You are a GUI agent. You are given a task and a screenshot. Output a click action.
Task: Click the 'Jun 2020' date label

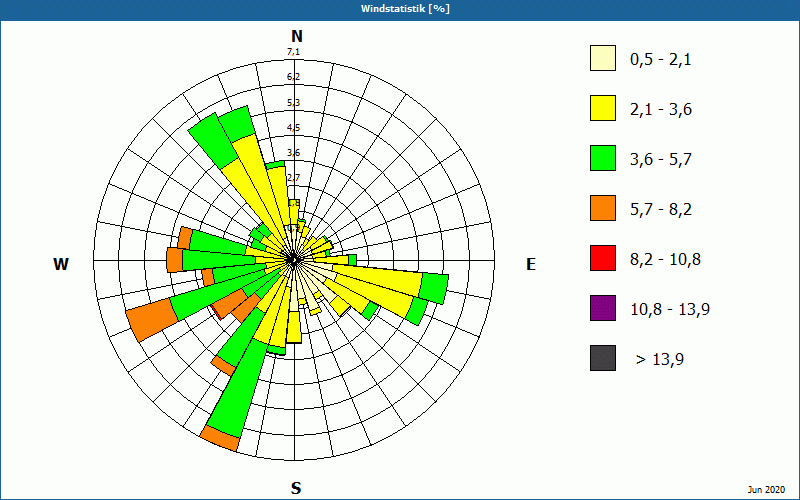[766, 490]
